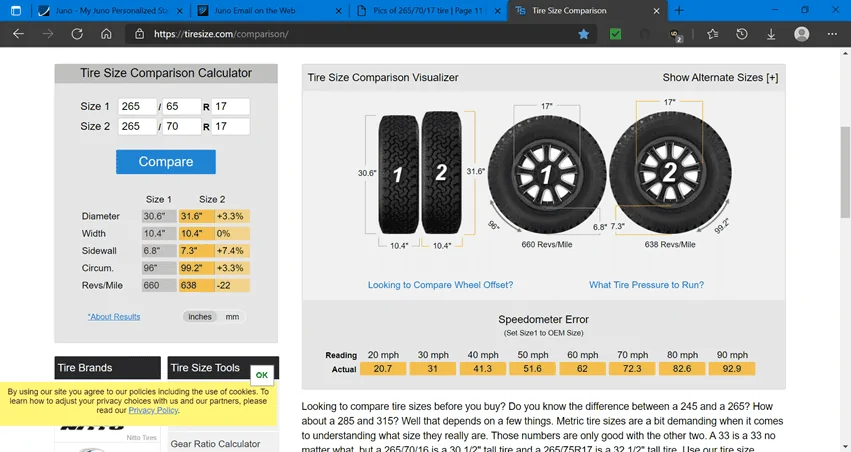The image size is (851, 452).
Task: Click Size 1 Revs/Mile value 660
Action: pyautogui.click(x=158, y=285)
